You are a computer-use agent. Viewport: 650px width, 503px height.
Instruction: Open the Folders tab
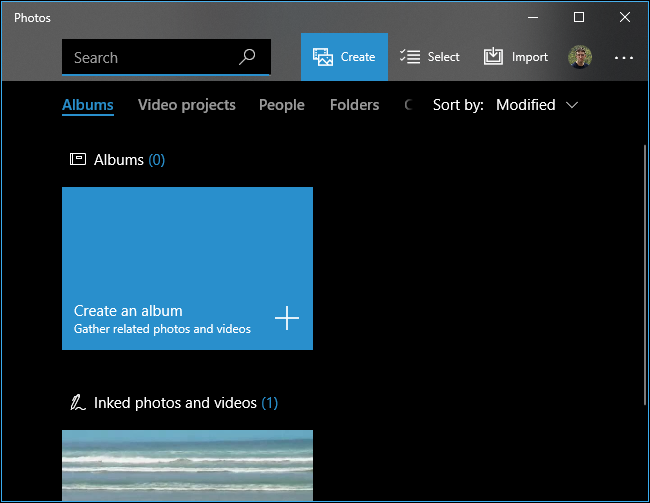354,105
